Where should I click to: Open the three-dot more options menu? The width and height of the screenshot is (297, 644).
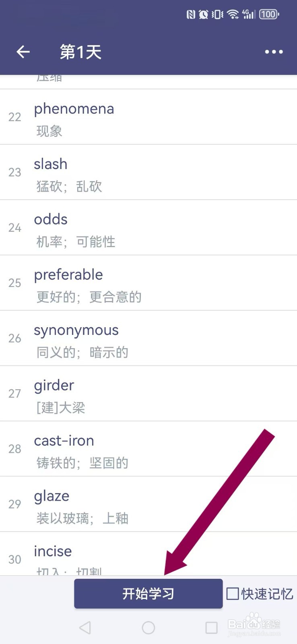point(274,52)
